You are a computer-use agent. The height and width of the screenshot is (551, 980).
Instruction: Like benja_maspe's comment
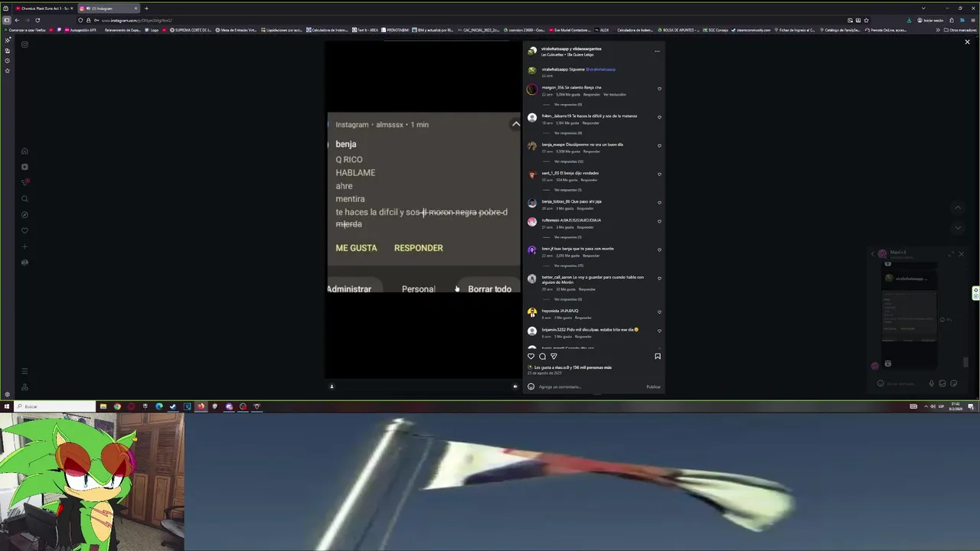659,145
